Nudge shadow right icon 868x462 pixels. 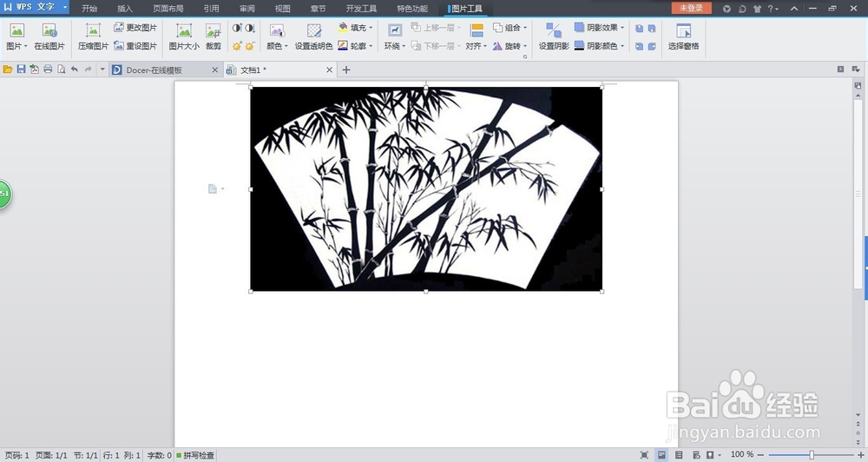pos(652,47)
